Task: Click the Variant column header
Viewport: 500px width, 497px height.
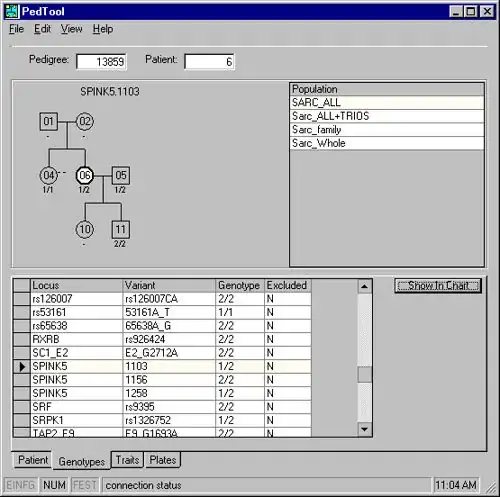Action: (x=169, y=286)
